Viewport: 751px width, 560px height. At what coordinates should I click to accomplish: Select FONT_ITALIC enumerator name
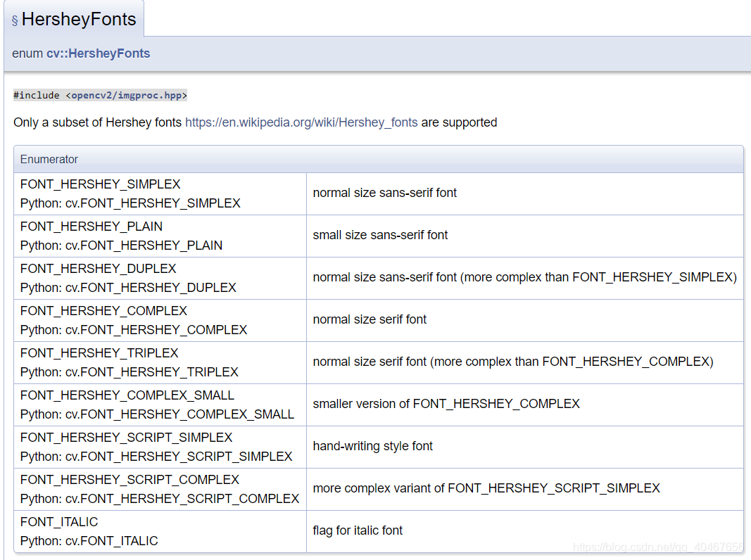[59, 522]
